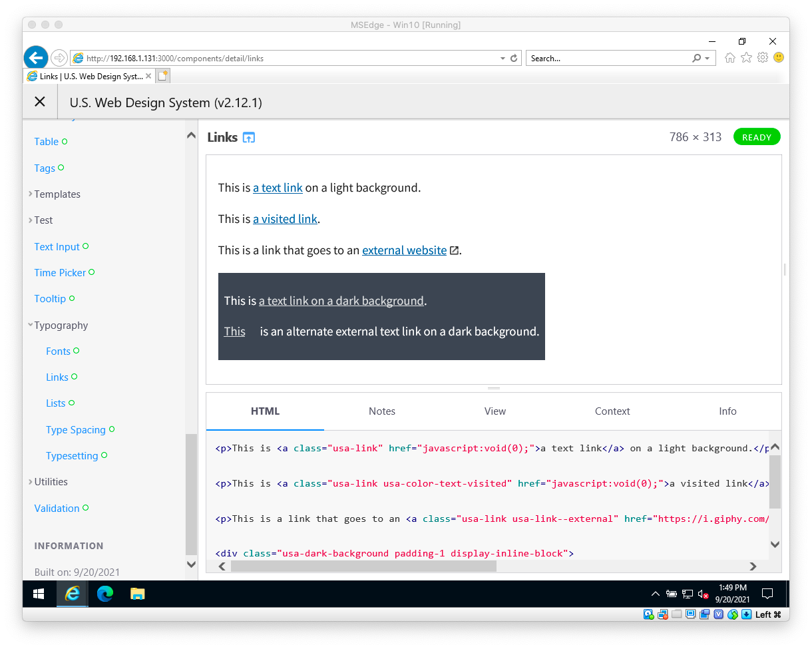Click the 'external website' link
The image size is (812, 649).
coord(404,250)
